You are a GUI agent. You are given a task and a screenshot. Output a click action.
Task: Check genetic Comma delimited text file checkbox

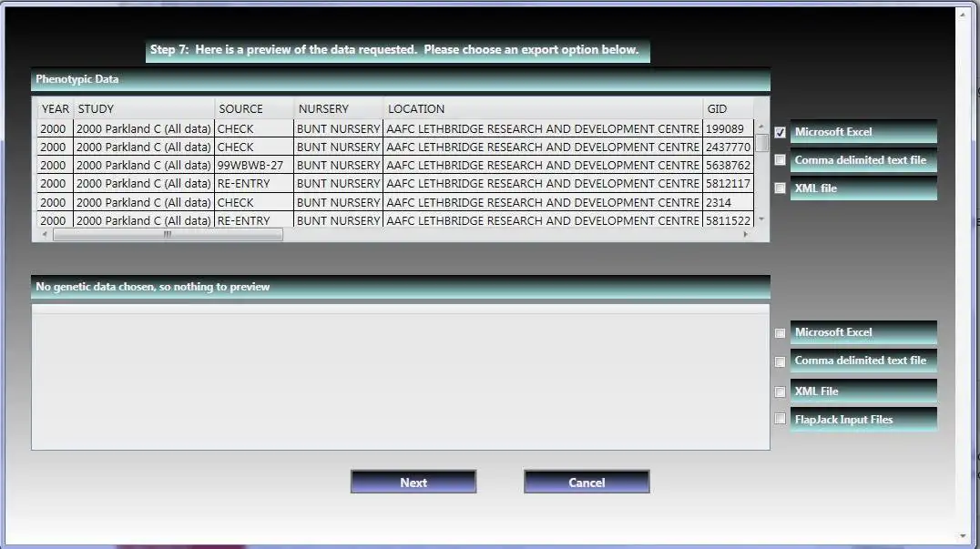(x=780, y=361)
